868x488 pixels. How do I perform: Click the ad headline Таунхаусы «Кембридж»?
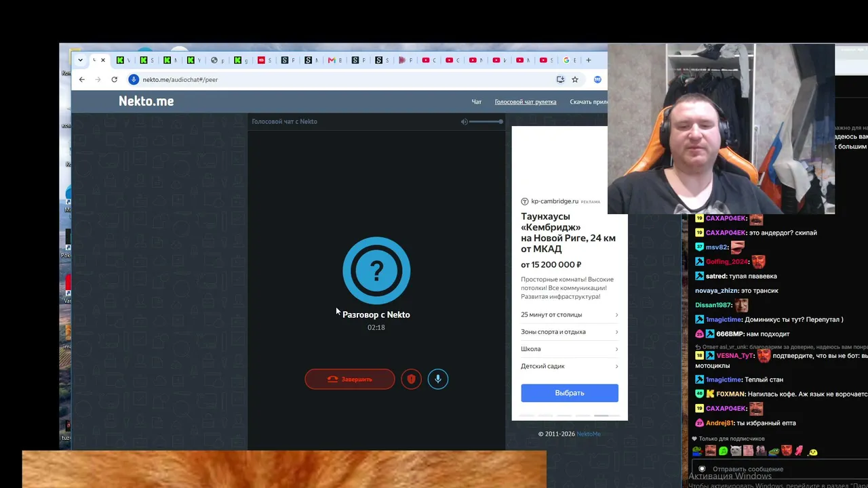pos(568,232)
